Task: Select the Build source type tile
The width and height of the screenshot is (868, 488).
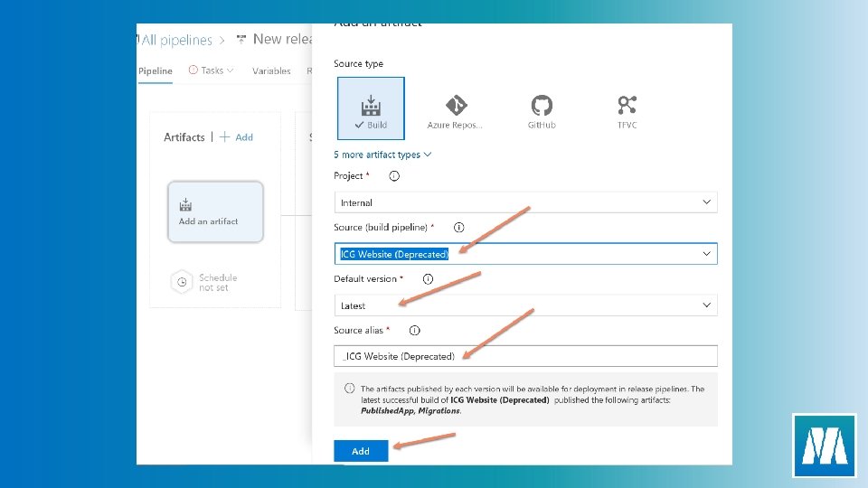Action: 371,108
